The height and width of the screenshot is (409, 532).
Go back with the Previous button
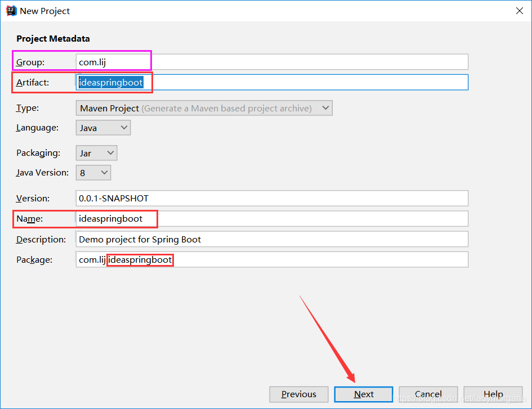point(298,394)
